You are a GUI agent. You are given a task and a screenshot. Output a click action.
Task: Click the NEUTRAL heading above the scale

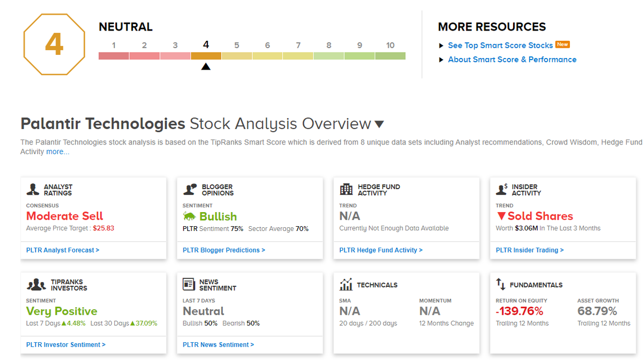pyautogui.click(x=126, y=27)
